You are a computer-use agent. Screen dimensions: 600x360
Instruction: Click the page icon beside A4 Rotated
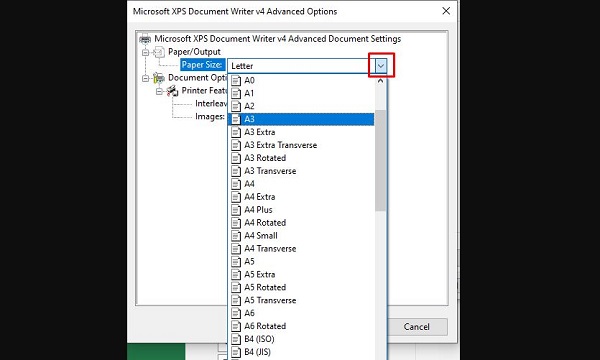[x=236, y=223]
